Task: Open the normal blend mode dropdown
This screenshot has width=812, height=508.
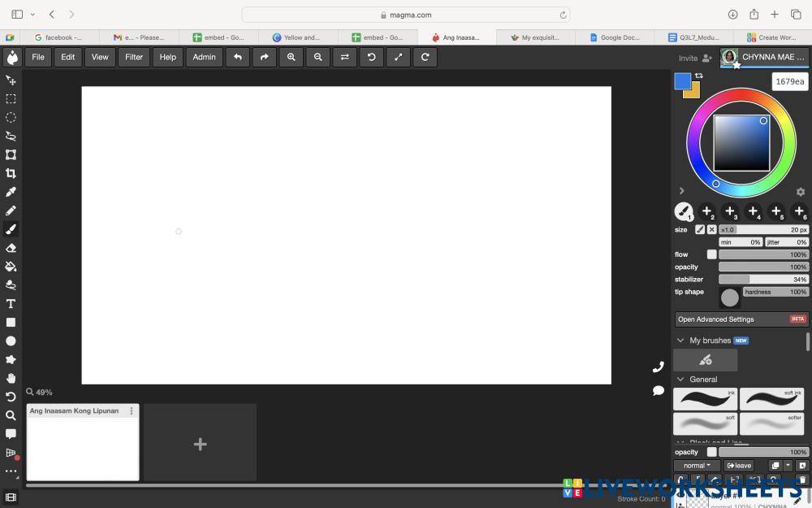Action: click(696, 466)
